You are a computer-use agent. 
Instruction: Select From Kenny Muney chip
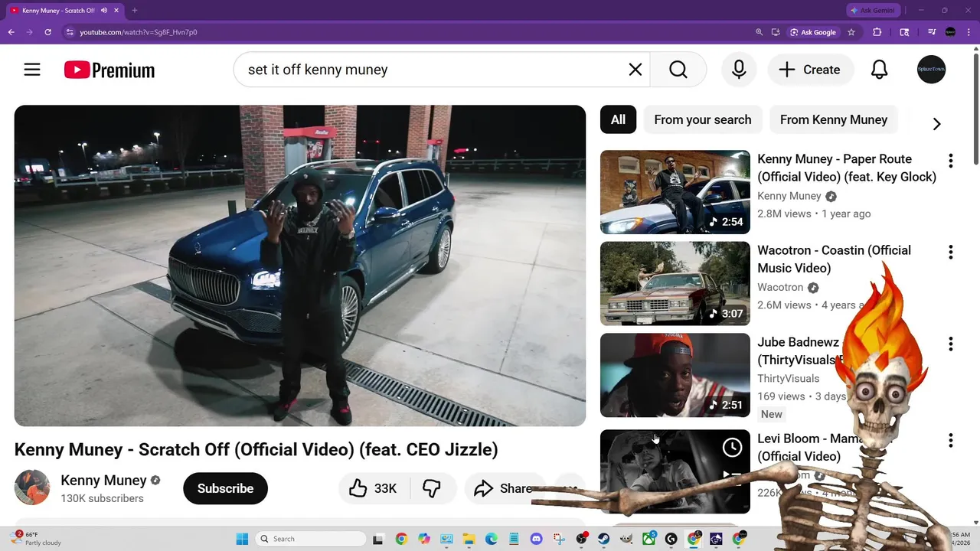[x=834, y=119]
